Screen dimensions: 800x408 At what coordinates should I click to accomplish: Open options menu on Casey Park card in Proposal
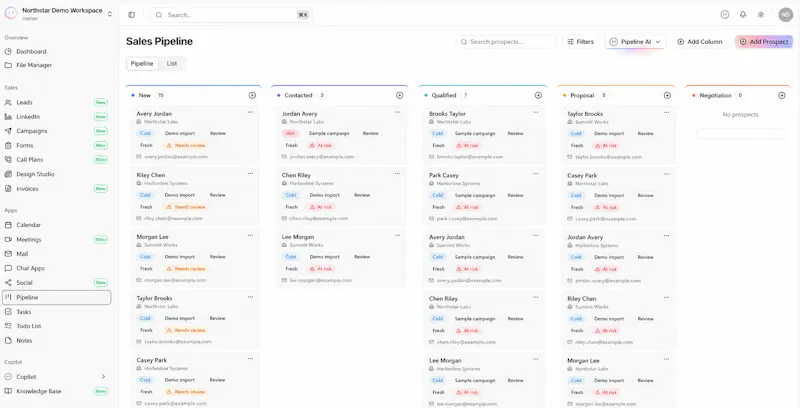(x=666, y=174)
